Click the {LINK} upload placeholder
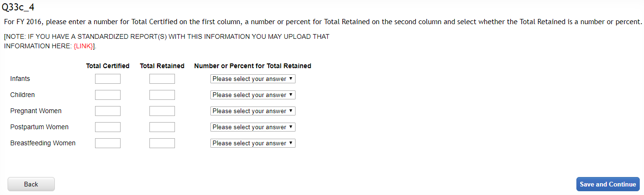The height and width of the screenshot is (195, 644). click(x=84, y=46)
